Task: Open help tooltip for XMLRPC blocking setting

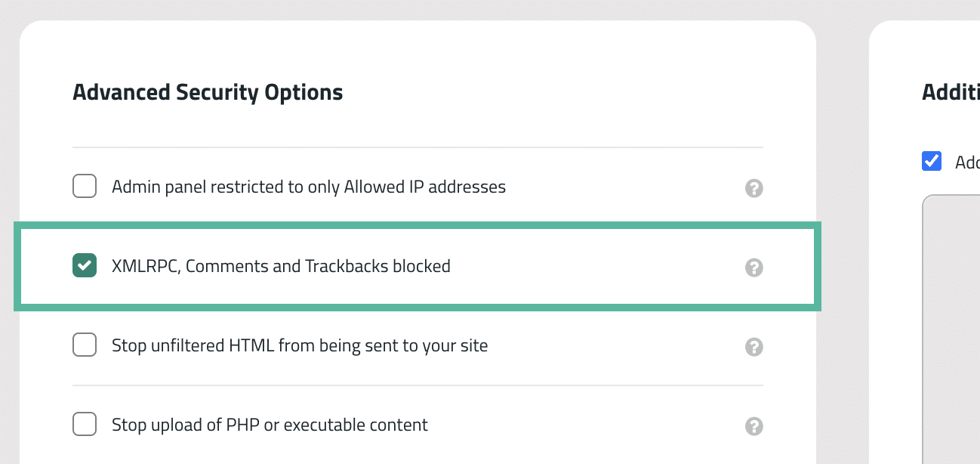Action: click(753, 268)
